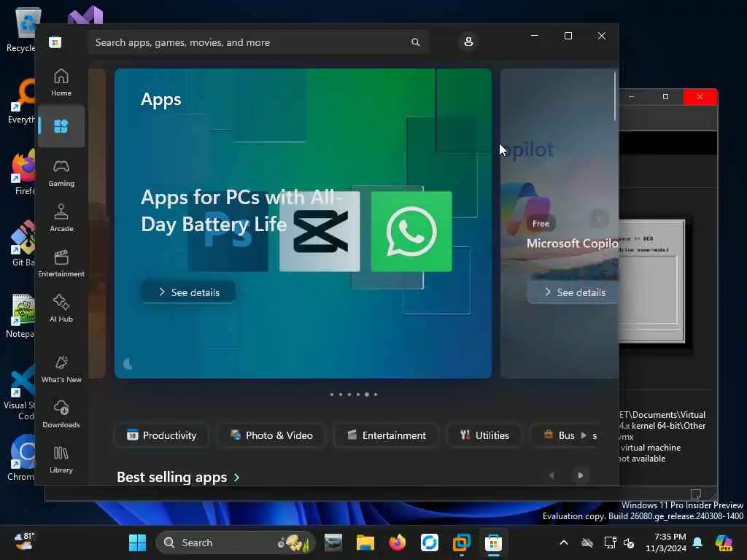Click the WhatsApp app tile
Viewport: 747px width, 560px height.
pos(411,231)
